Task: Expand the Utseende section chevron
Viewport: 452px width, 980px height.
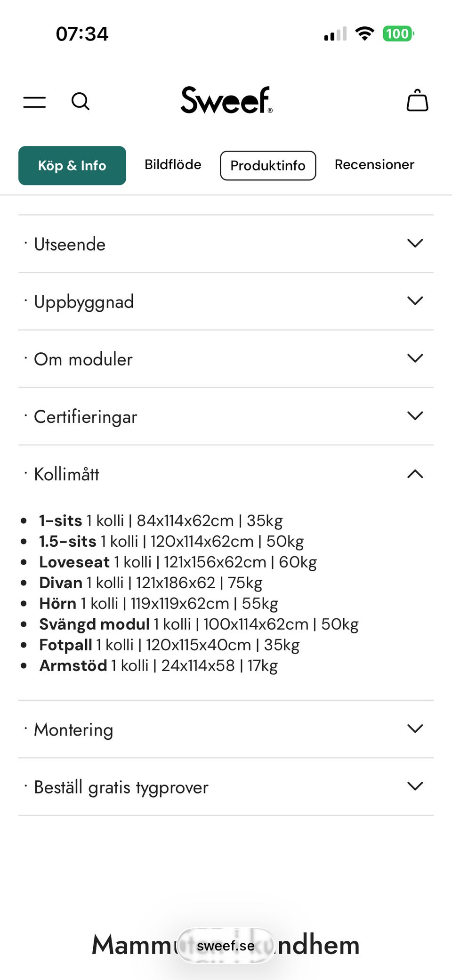Action: point(415,243)
